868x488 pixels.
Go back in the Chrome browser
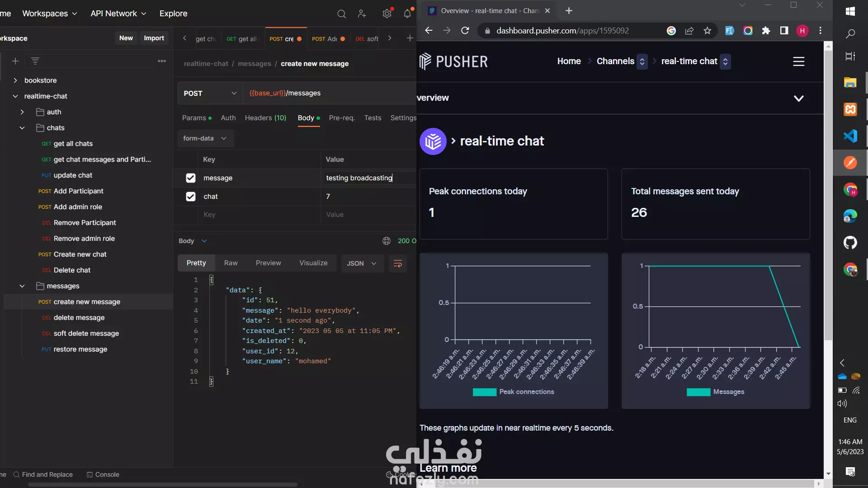tap(429, 31)
